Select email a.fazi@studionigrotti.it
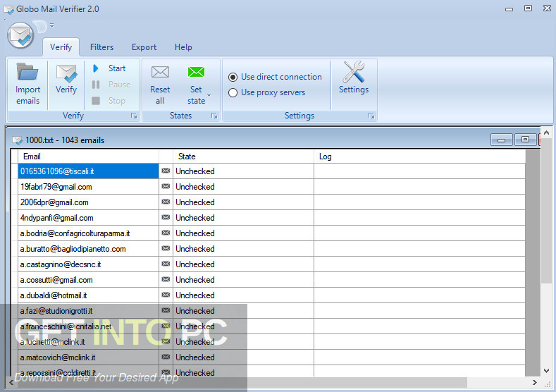This screenshot has width=556, height=392. [x=88, y=311]
